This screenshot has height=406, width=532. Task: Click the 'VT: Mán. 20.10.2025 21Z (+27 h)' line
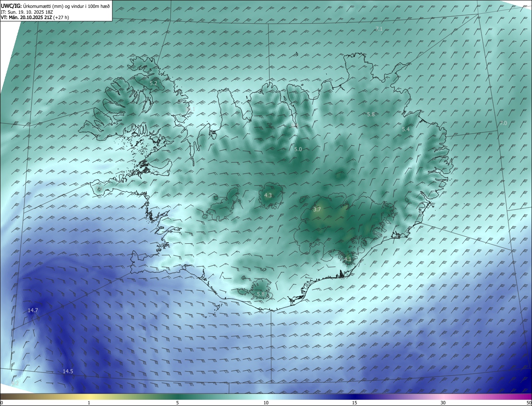click(34, 18)
